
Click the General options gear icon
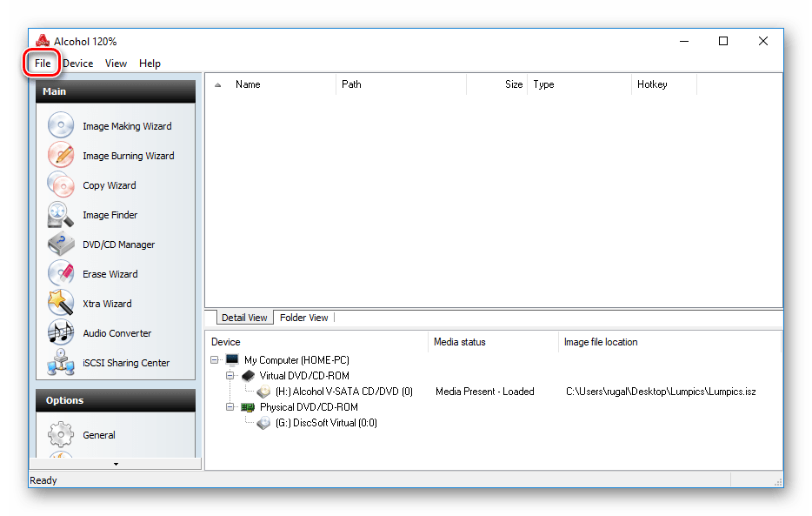point(61,435)
